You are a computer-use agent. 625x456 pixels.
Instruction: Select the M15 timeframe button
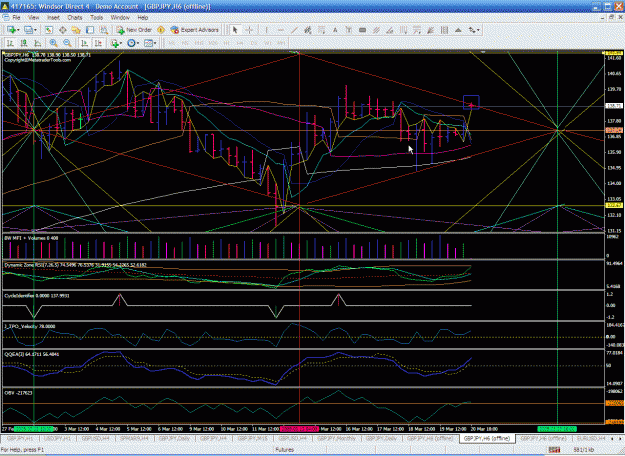coord(199,43)
